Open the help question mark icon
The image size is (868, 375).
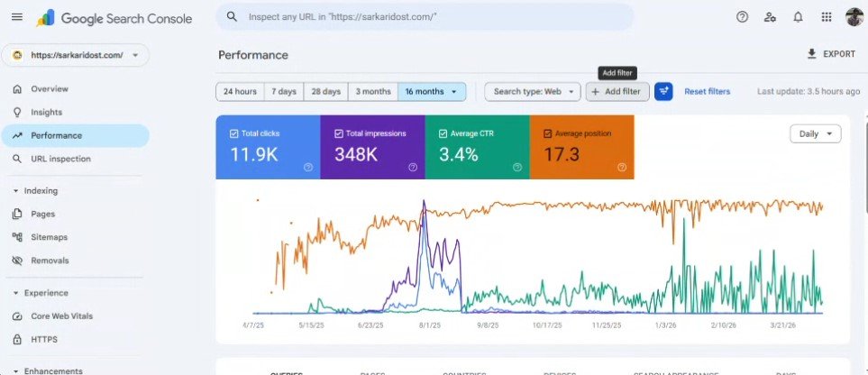[x=742, y=16]
